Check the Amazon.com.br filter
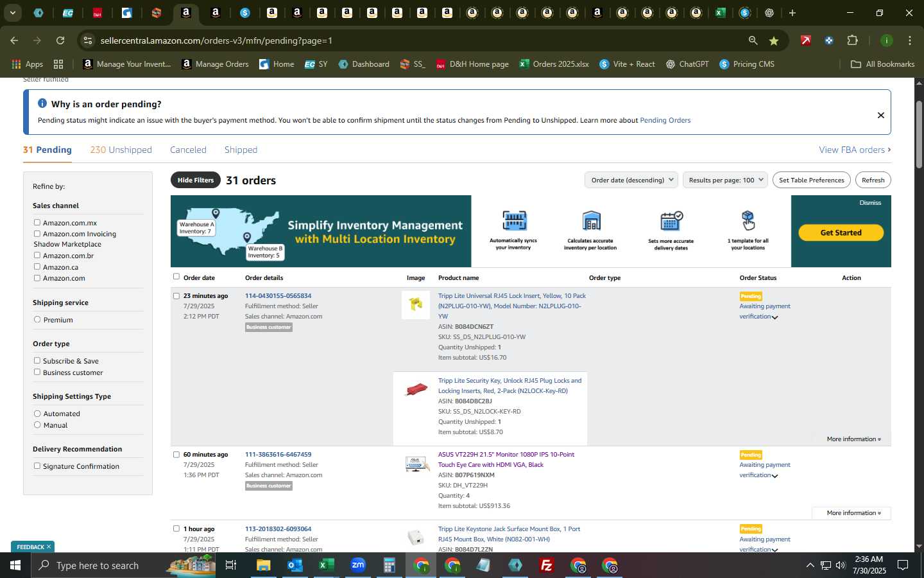 click(37, 255)
